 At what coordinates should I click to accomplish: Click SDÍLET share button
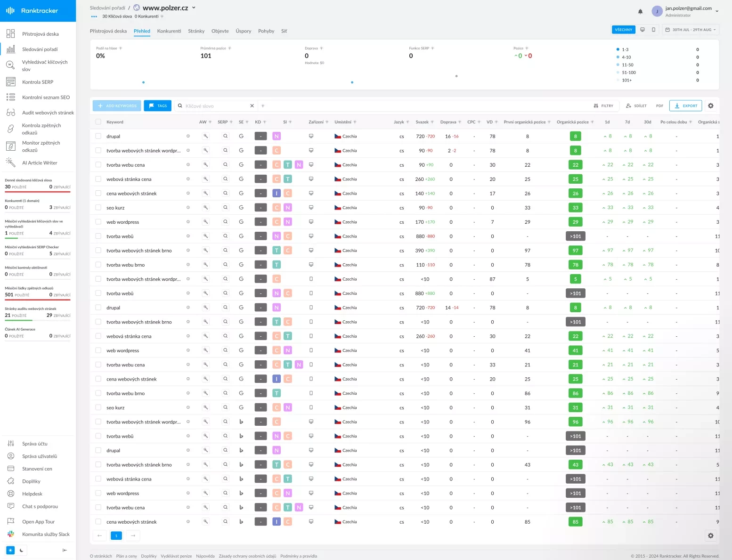(636, 106)
